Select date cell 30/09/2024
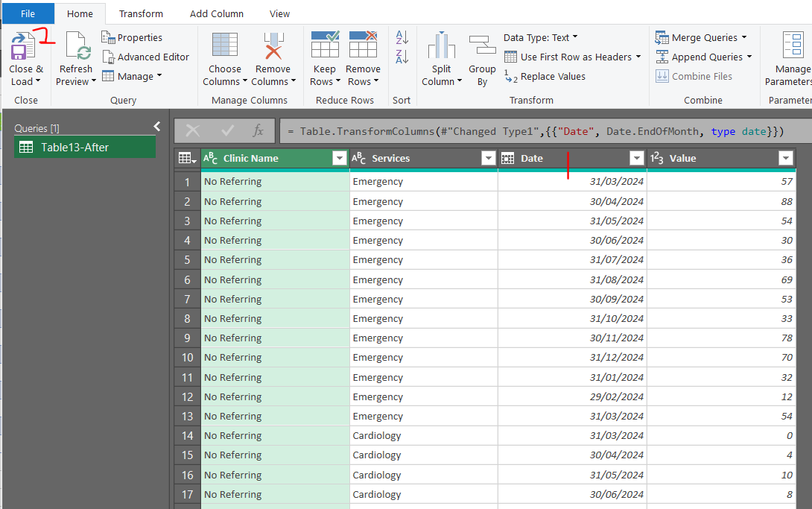812x509 pixels. [572, 299]
